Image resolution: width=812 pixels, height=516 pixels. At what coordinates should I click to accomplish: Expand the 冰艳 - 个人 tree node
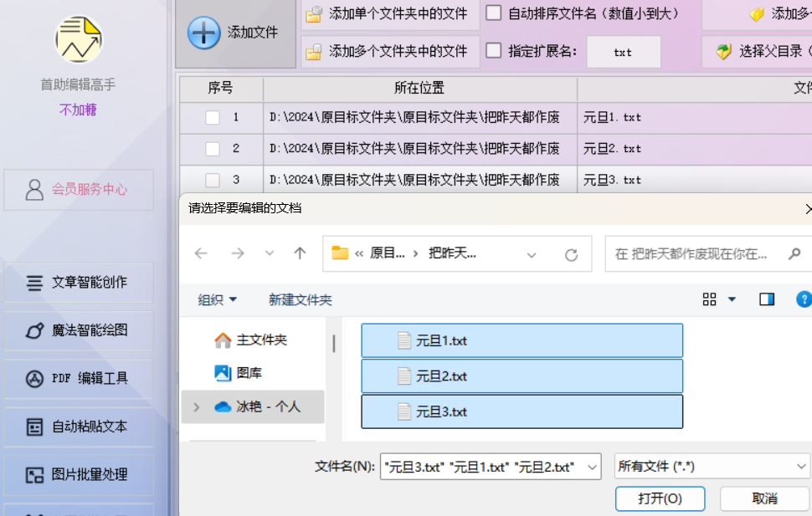tap(196, 407)
